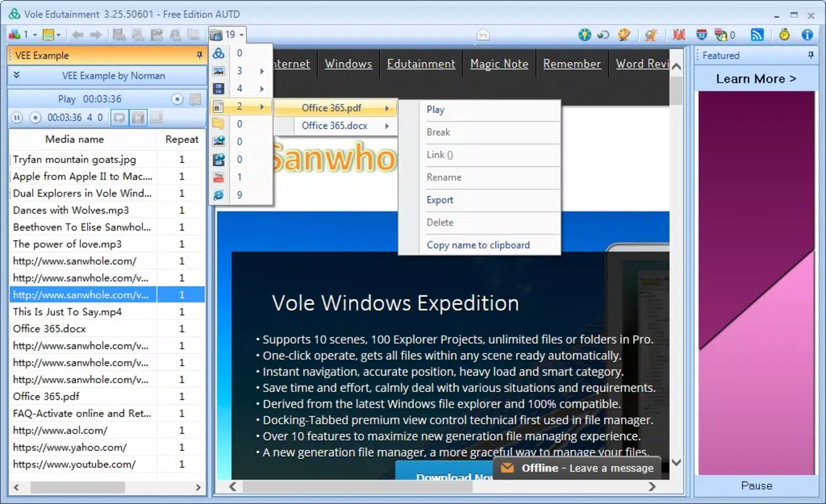Choose Copy name to clipboard
Screen dimensions: 826x504
(x=479, y=245)
